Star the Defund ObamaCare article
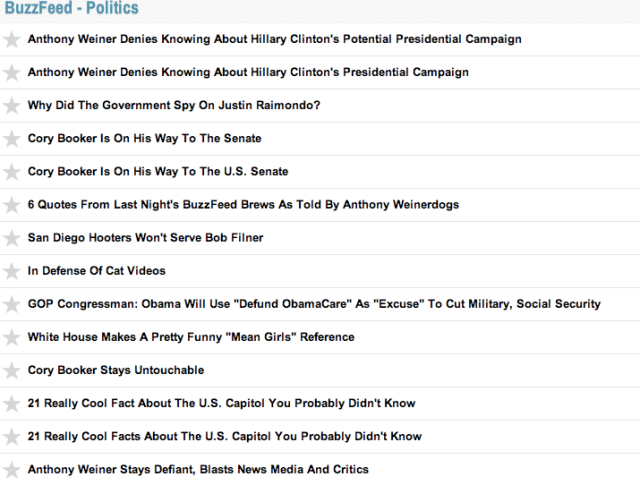Image resolution: width=640 pixels, height=485 pixels. point(12,304)
